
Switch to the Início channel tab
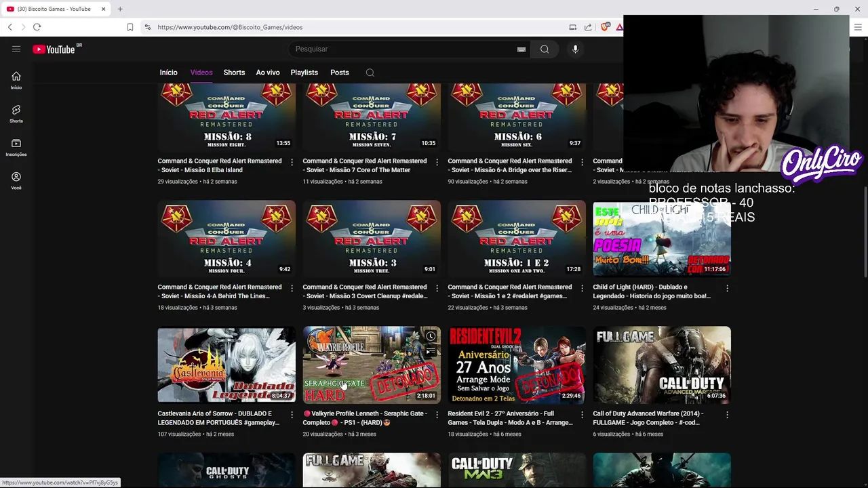(168, 73)
